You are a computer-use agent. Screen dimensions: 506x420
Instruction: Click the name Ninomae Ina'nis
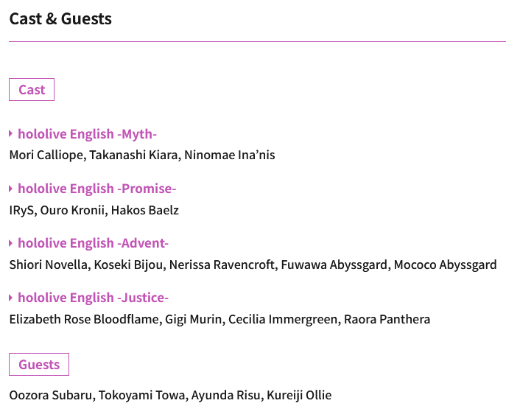(x=230, y=155)
